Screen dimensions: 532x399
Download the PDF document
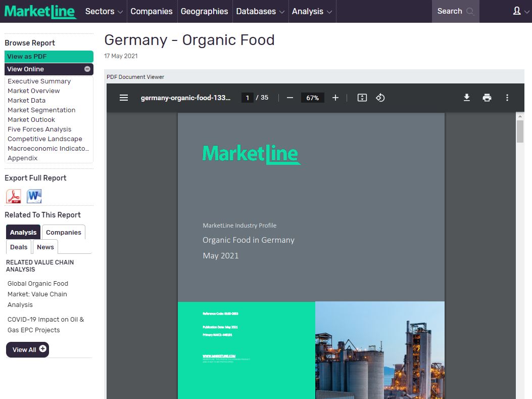pyautogui.click(x=467, y=98)
